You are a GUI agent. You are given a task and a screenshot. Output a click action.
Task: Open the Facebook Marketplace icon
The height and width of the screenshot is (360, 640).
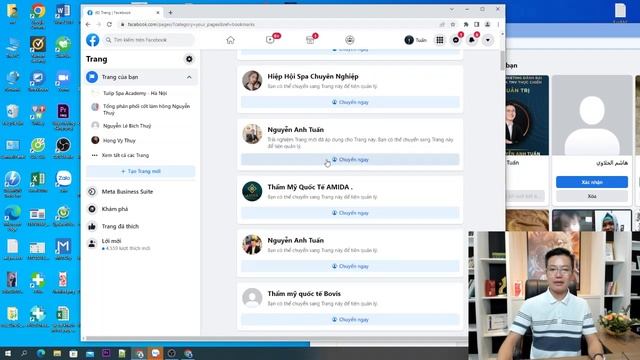310,40
